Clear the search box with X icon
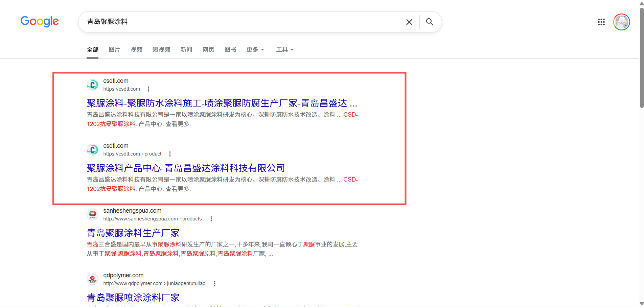 (409, 22)
